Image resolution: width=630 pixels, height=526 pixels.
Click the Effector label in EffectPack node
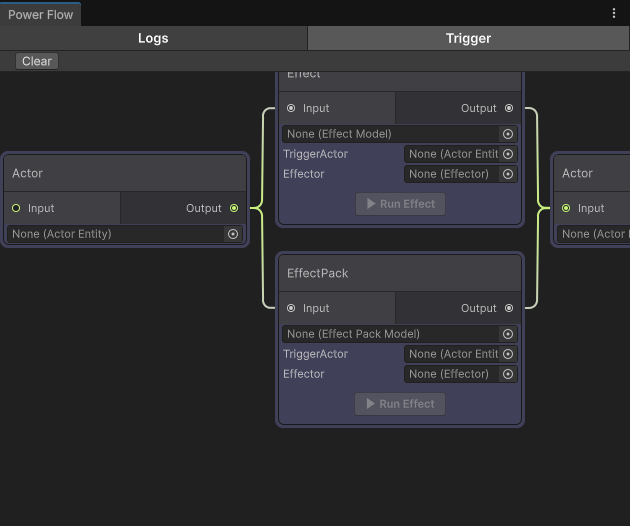click(x=303, y=374)
